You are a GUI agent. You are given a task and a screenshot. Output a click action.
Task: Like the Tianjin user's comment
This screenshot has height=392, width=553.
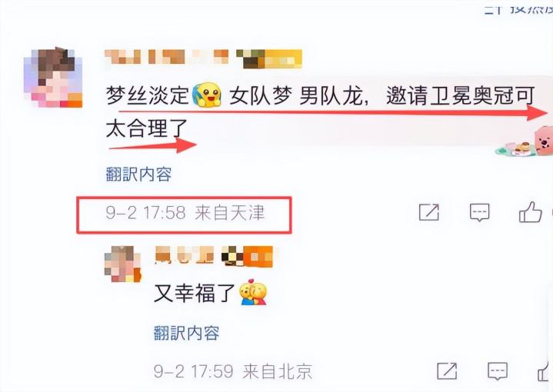click(530, 212)
